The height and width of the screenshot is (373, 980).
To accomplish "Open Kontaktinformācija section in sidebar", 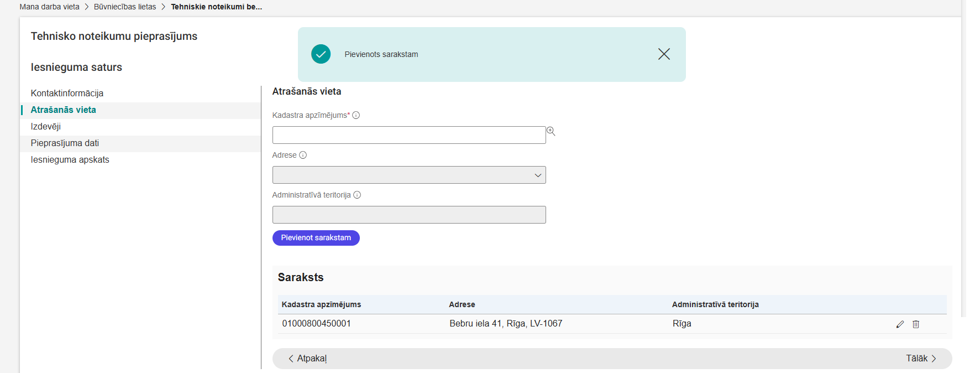I will click(x=67, y=93).
